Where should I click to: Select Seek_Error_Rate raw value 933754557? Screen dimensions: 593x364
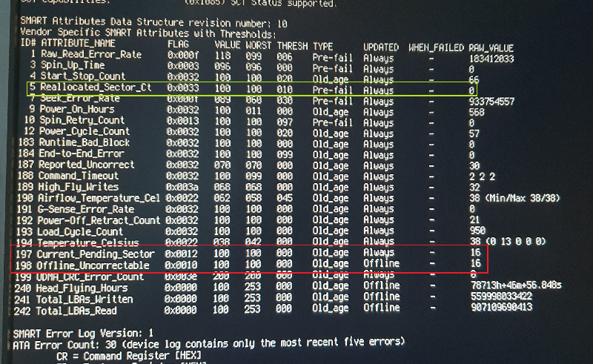492,99
